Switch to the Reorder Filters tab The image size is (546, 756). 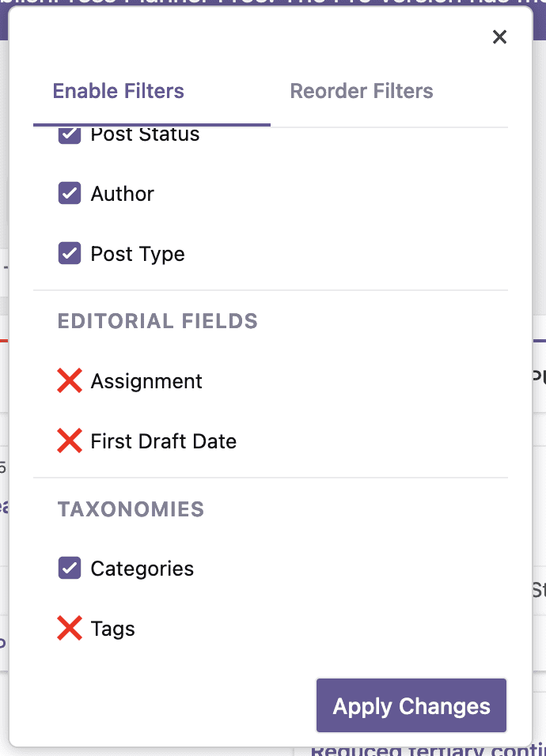click(x=361, y=91)
